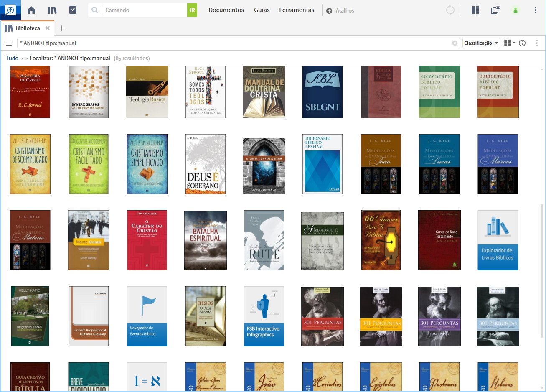
Task: Show resource information icon
Action: pos(522,43)
